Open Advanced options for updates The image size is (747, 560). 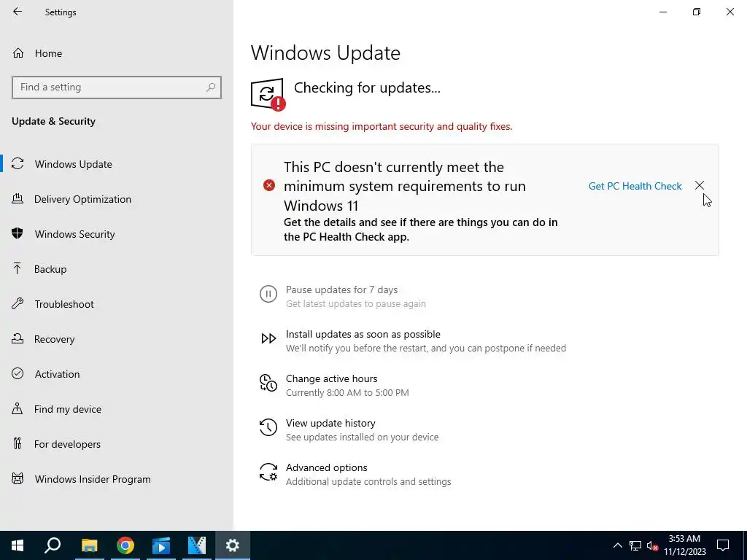326,467
